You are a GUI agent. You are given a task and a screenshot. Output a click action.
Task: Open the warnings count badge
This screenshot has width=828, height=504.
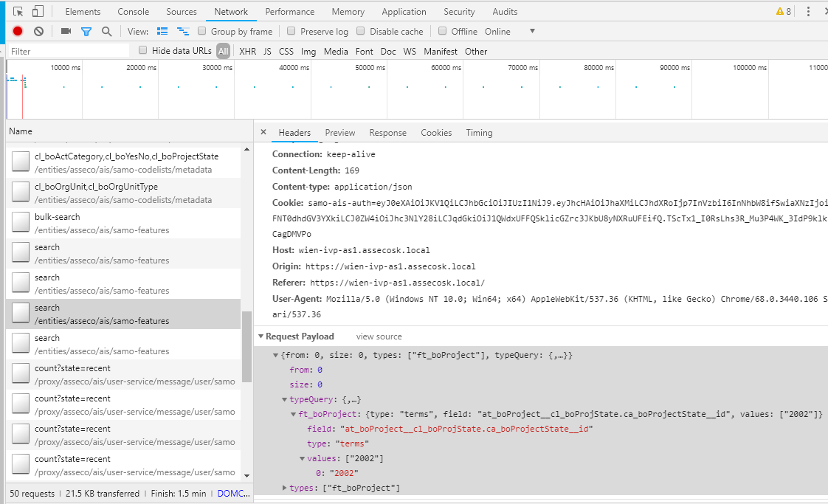783,11
